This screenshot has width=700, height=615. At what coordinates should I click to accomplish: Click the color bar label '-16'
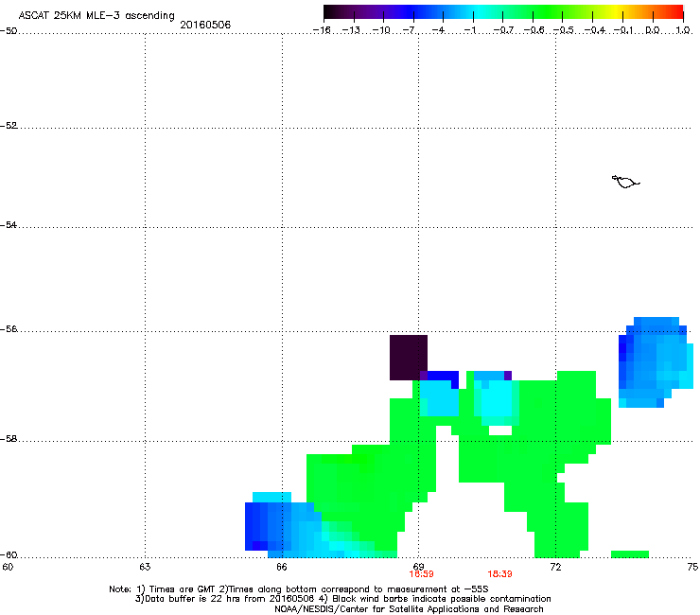coord(322,30)
